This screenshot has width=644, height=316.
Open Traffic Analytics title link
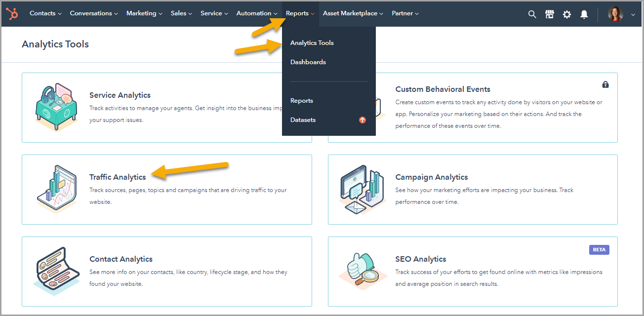[x=118, y=177]
